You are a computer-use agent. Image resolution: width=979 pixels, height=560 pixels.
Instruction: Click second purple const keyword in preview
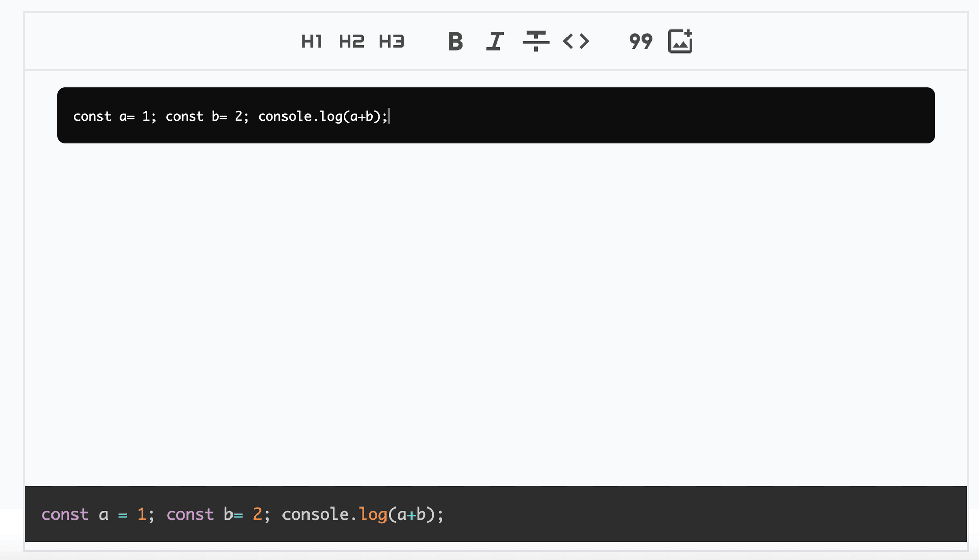pyautogui.click(x=190, y=514)
